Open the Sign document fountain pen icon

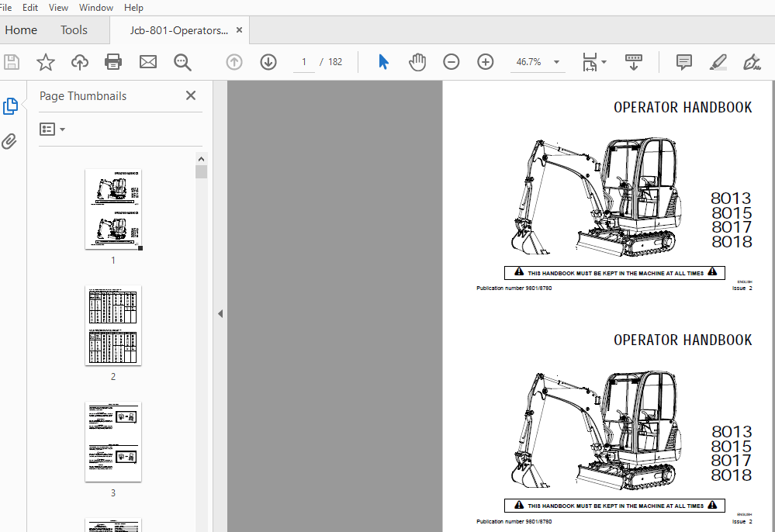[752, 62]
